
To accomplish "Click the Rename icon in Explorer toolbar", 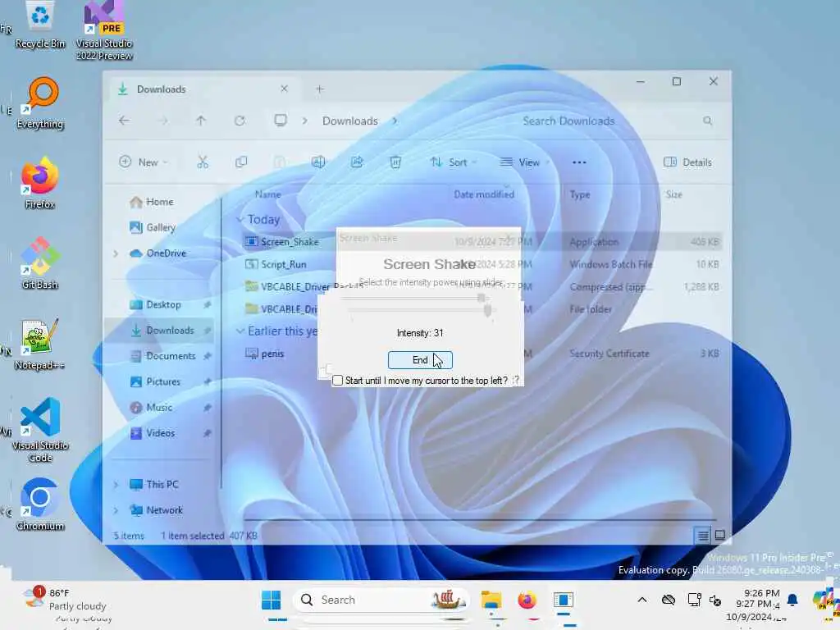I will pos(318,162).
